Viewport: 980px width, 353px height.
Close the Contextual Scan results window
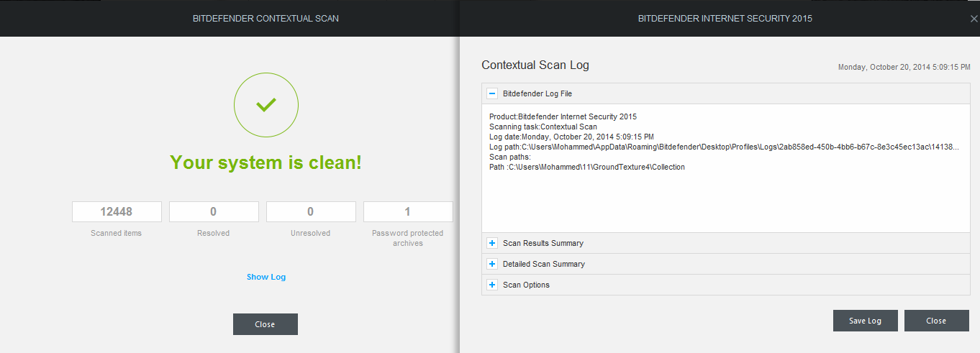pos(265,324)
